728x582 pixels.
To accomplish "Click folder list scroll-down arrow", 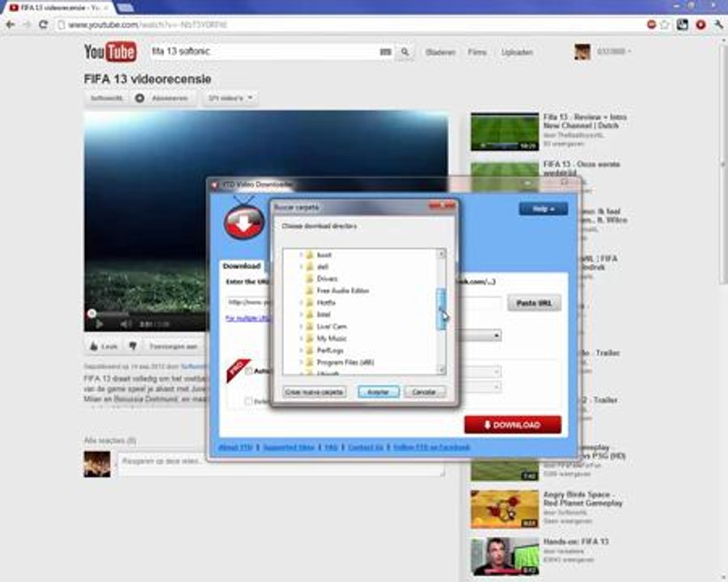I will coord(441,370).
